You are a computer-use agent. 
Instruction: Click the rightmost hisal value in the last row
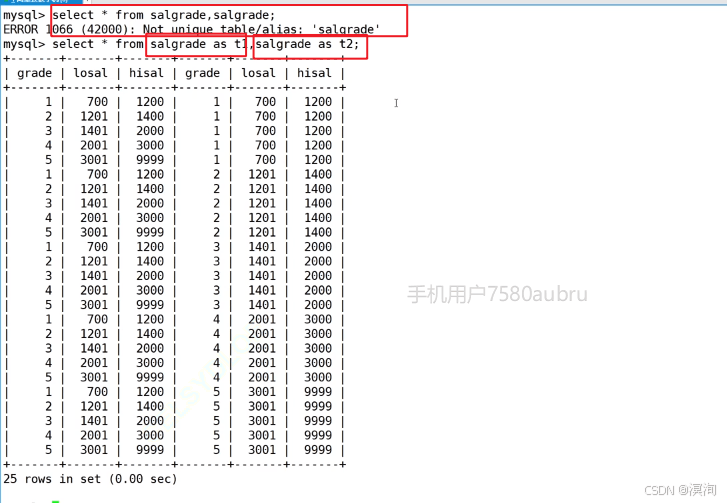(317, 450)
